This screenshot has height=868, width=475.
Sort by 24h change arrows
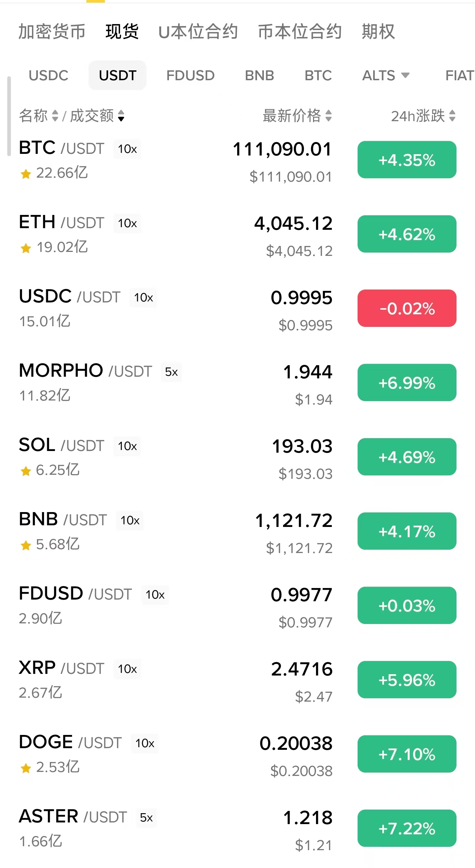(x=452, y=116)
